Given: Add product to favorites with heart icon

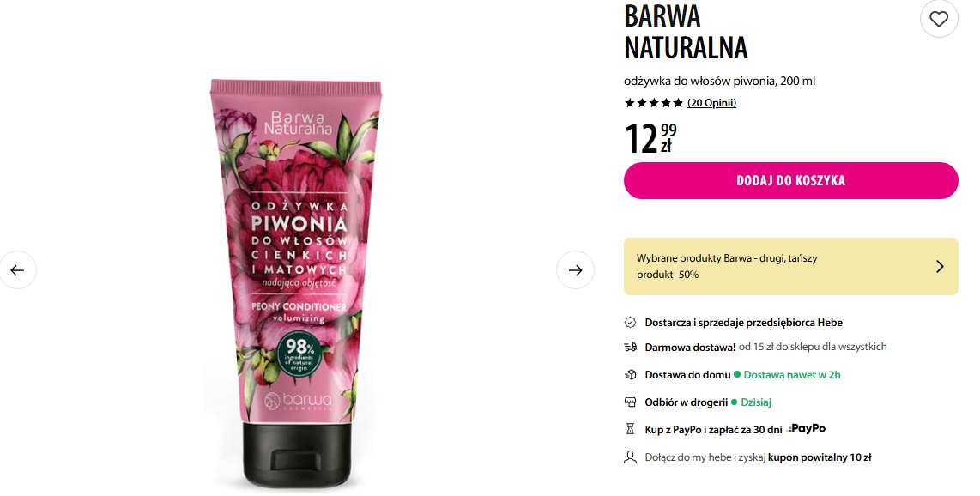Looking at the screenshot, I should [939, 19].
